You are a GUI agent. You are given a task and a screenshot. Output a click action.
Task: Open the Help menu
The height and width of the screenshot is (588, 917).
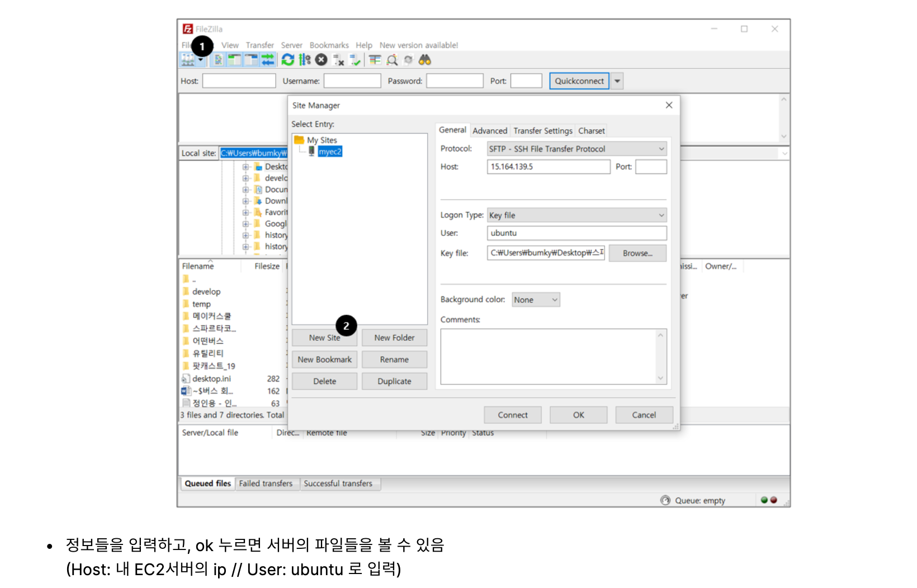[364, 45]
